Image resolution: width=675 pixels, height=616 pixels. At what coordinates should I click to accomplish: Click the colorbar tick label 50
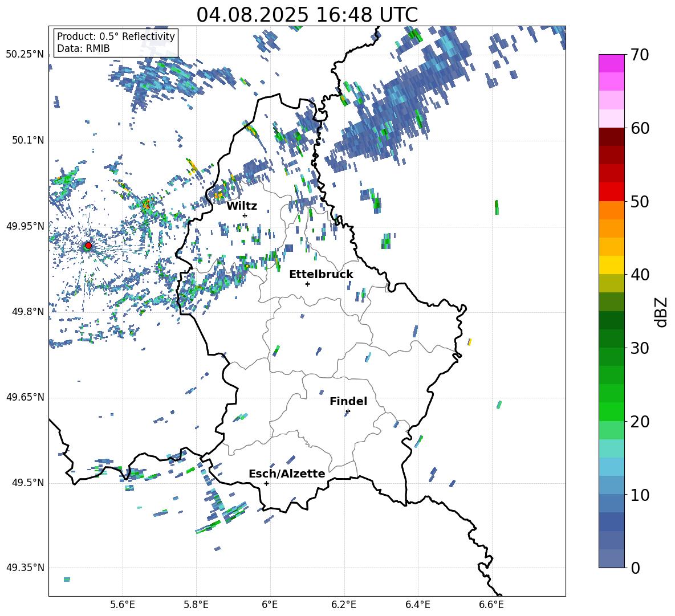[640, 201]
